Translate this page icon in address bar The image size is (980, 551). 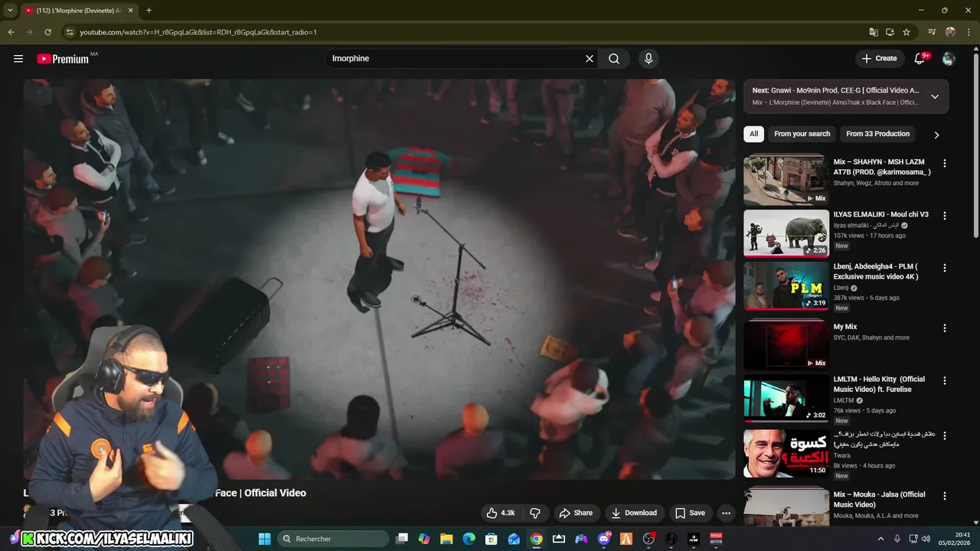[874, 32]
